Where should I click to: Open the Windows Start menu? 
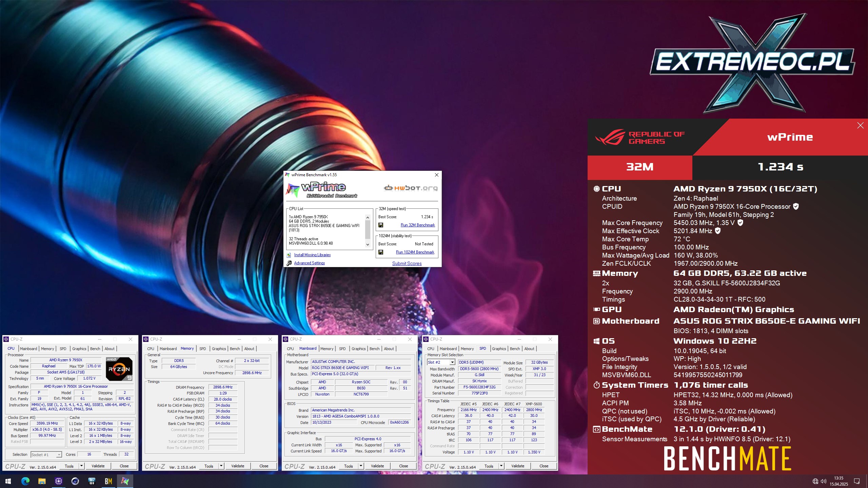8,481
